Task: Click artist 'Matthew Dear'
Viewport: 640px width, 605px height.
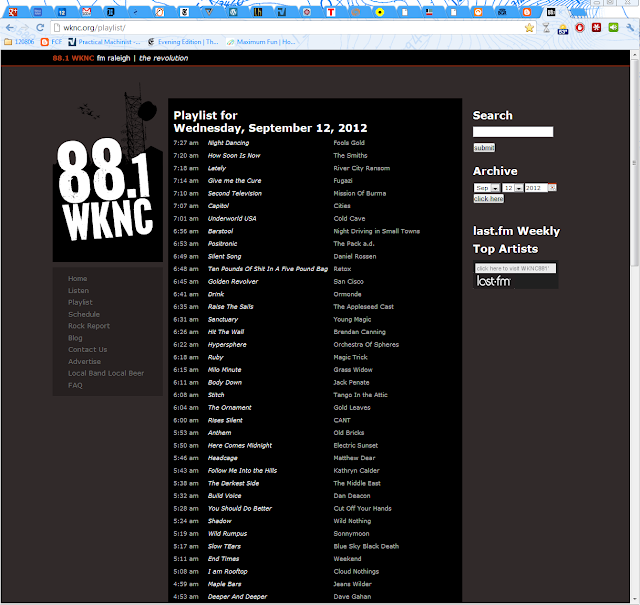Action: [x=354, y=458]
